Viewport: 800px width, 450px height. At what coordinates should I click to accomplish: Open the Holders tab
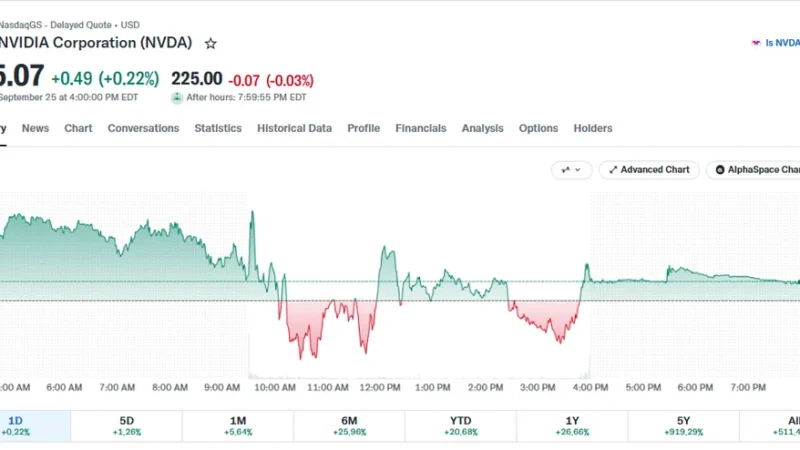593,129
